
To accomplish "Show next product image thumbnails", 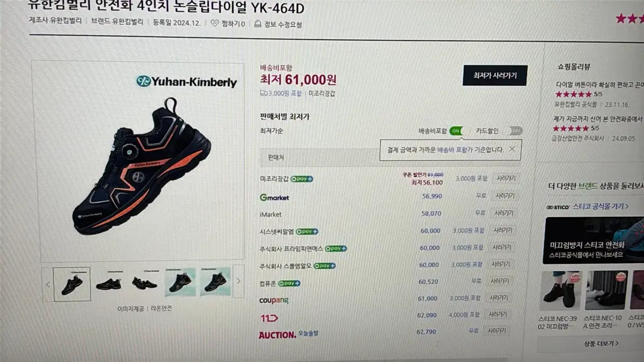I will (x=238, y=281).
